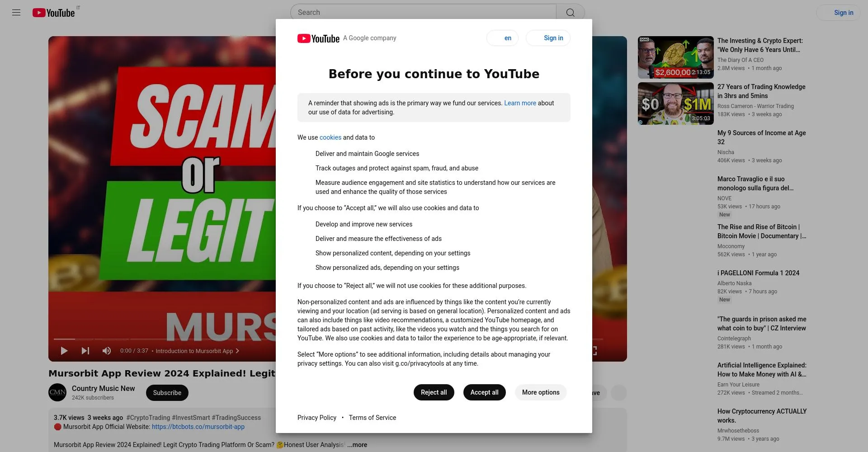The image size is (868, 452).
Task: Expand the description with ...more
Action: [357, 445]
